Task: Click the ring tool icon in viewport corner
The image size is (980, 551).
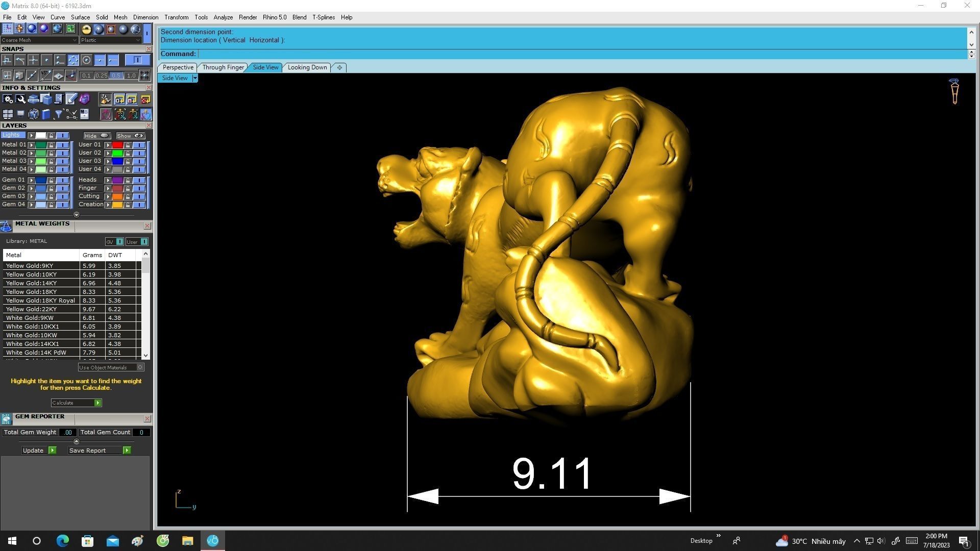Action: tap(954, 92)
